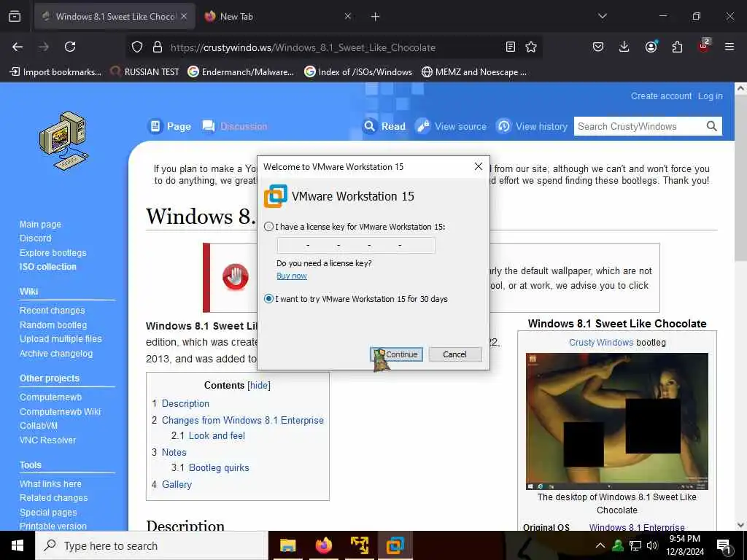Jump to Bootleg quirks contents entry

point(219,467)
